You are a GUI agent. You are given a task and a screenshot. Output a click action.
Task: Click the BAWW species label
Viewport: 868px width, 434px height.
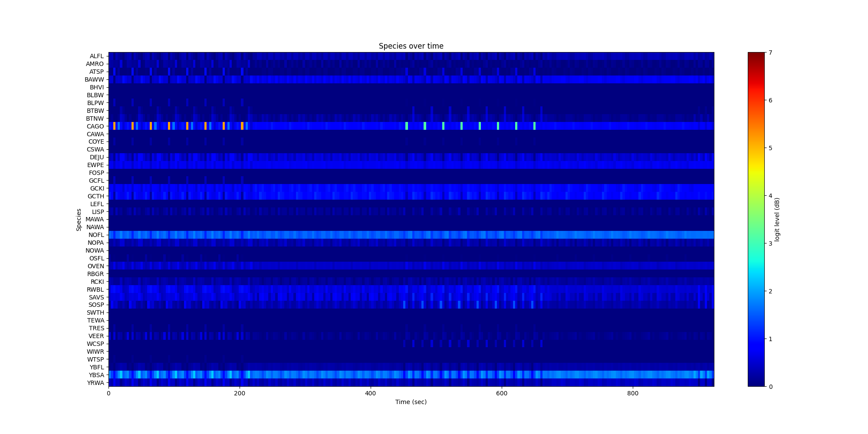[x=94, y=79]
